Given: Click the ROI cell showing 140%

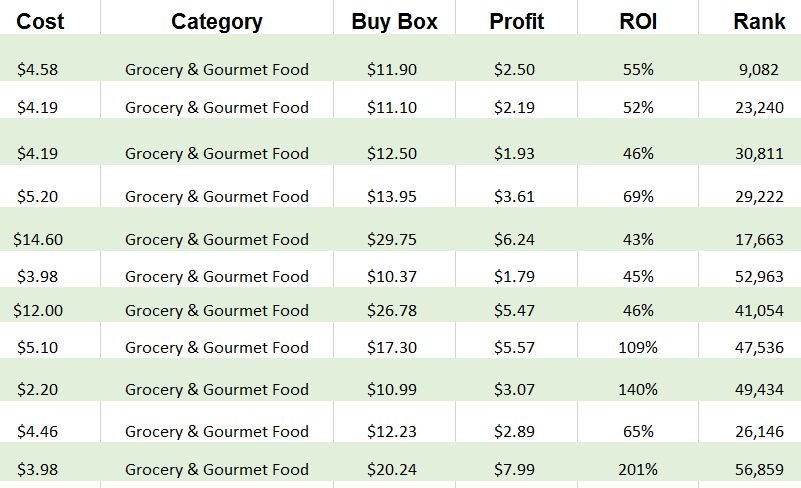Looking at the screenshot, I should pyautogui.click(x=637, y=389).
